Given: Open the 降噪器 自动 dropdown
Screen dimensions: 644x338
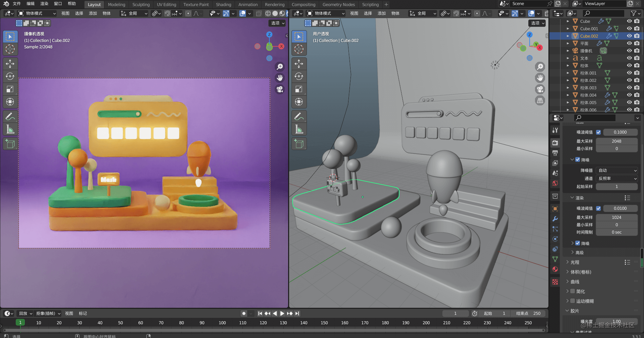Looking at the screenshot, I should 616,171.
